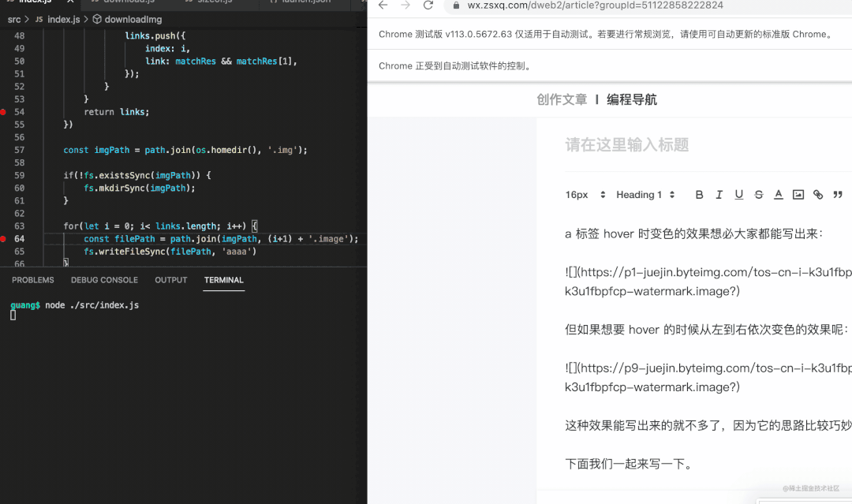Click the src breadcrumb segment
Screen dimensions: 852x504
pyautogui.click(x=14, y=20)
